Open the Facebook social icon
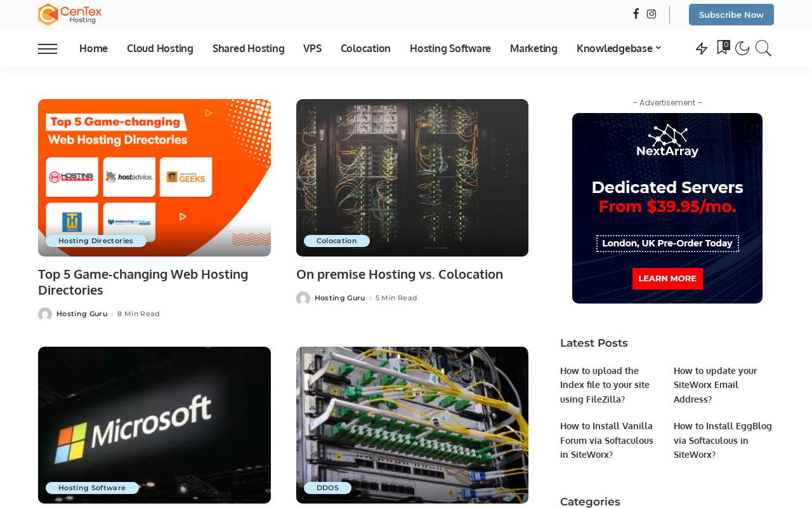 coord(636,14)
